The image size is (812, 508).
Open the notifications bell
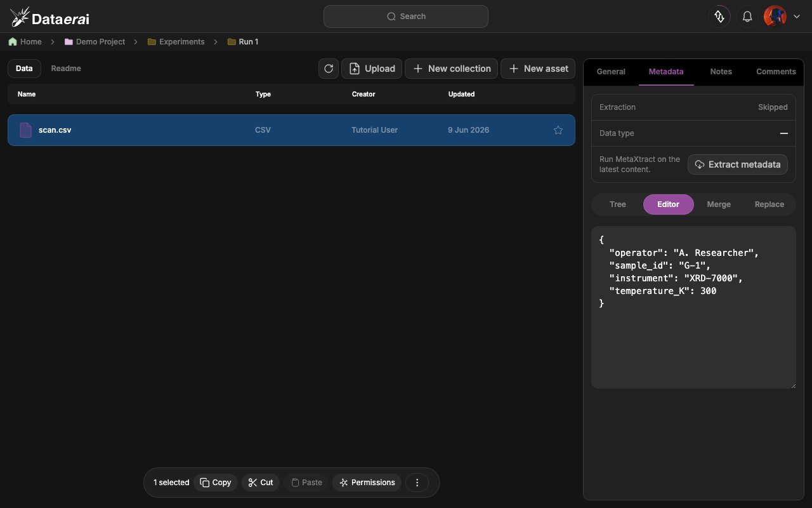coord(747,17)
